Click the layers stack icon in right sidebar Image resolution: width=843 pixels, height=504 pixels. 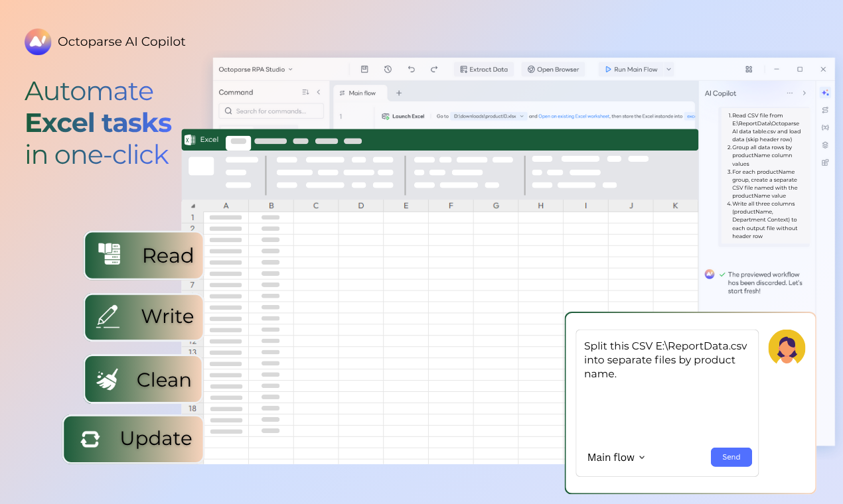click(824, 145)
